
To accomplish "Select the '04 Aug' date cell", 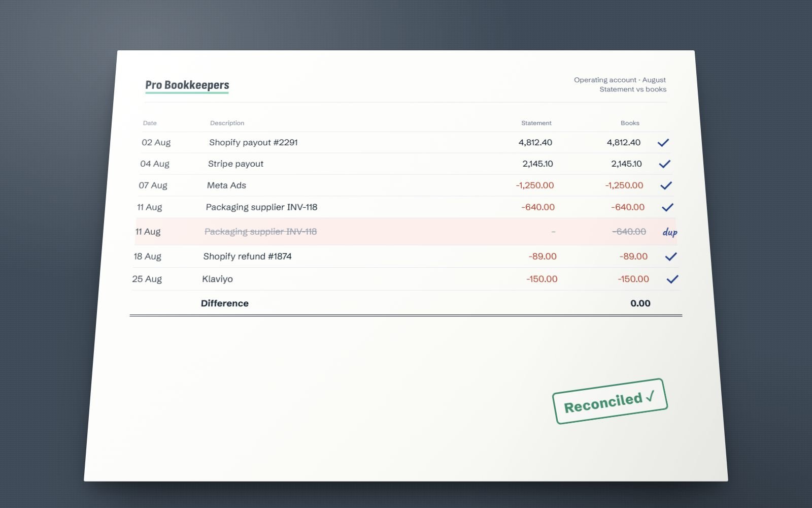I will coord(155,164).
